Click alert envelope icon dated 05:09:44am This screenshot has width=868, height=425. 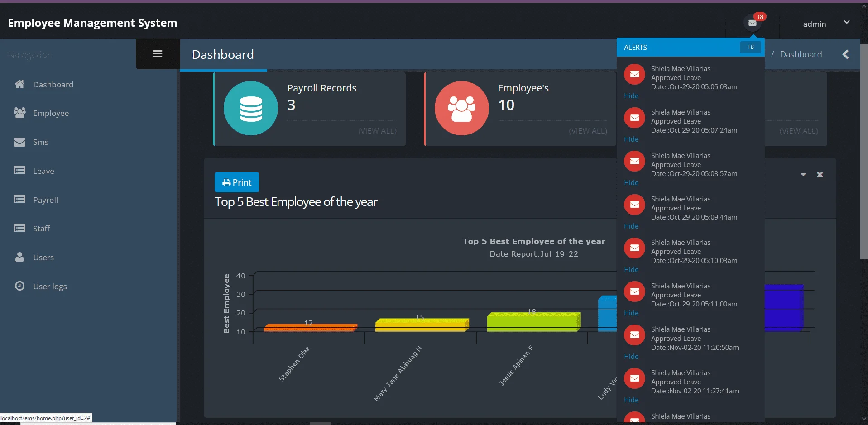634,205
